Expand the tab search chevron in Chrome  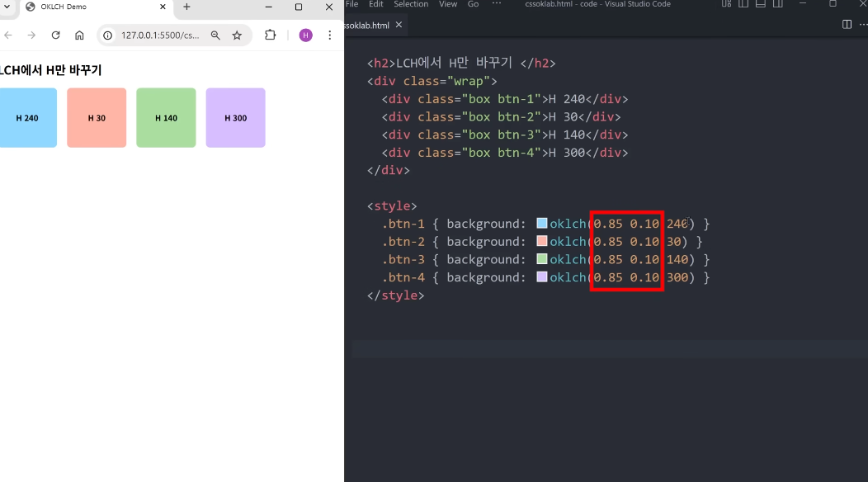coord(7,7)
